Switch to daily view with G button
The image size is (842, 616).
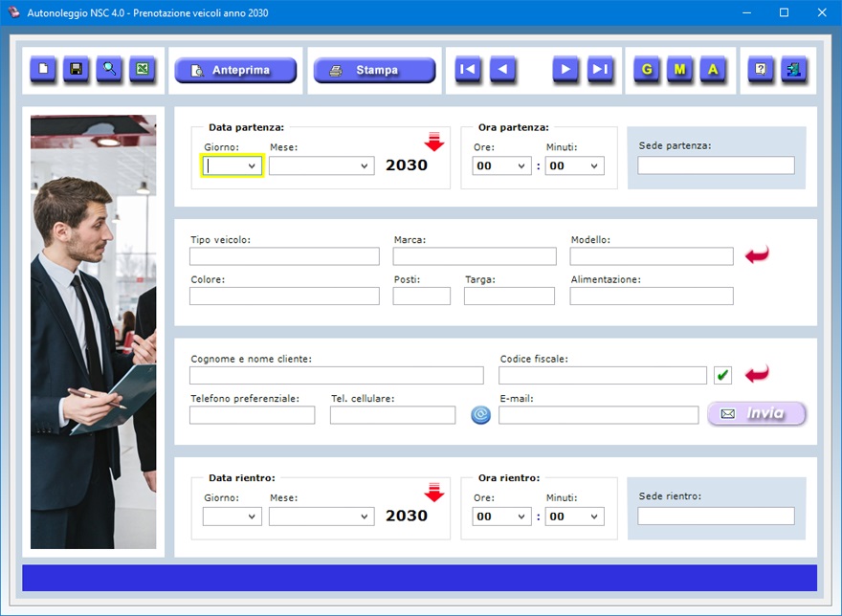coord(647,70)
